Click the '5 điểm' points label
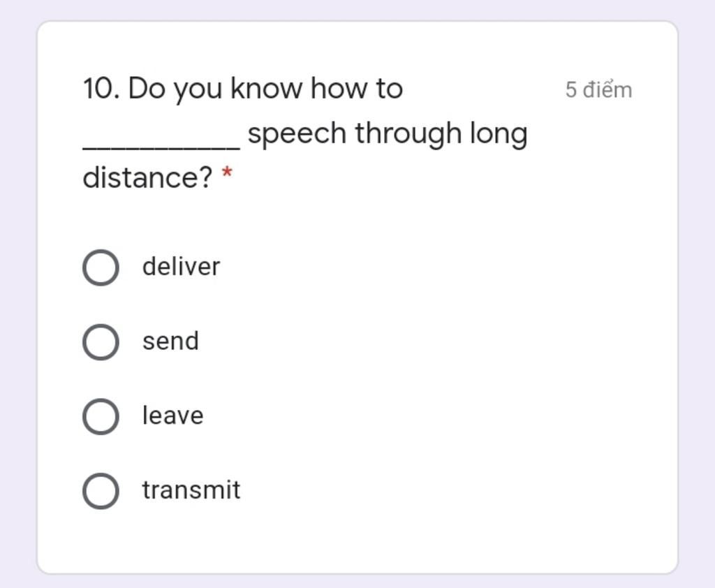715x588 pixels. click(598, 89)
